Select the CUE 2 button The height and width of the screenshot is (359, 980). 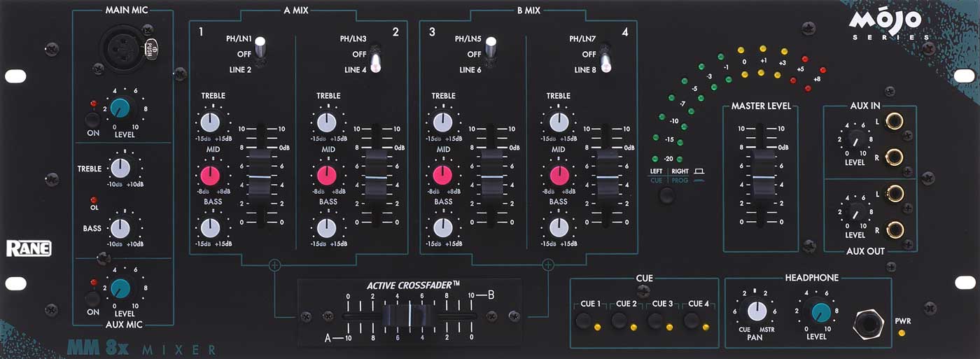coord(619,321)
